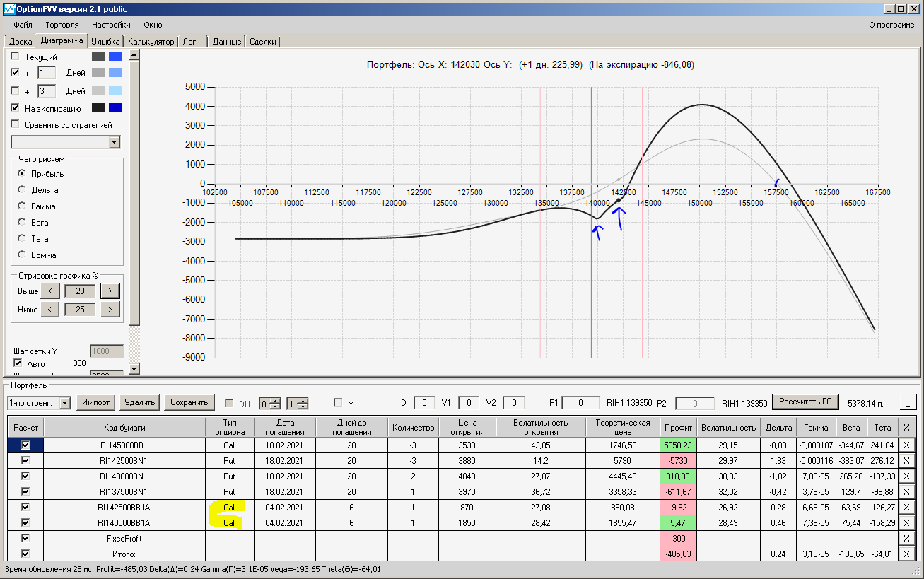Screen dimensions: 924x579
Task: Select the Дельта radio button
Action: point(22,190)
